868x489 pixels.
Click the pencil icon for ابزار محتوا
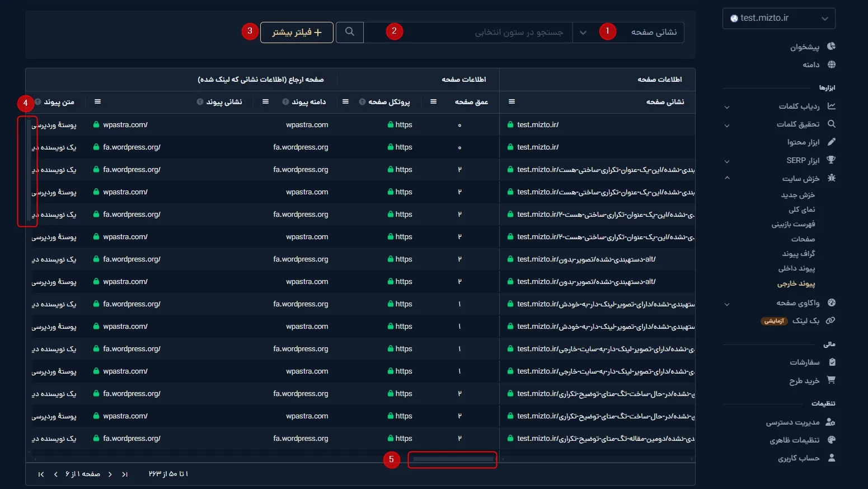pos(831,142)
